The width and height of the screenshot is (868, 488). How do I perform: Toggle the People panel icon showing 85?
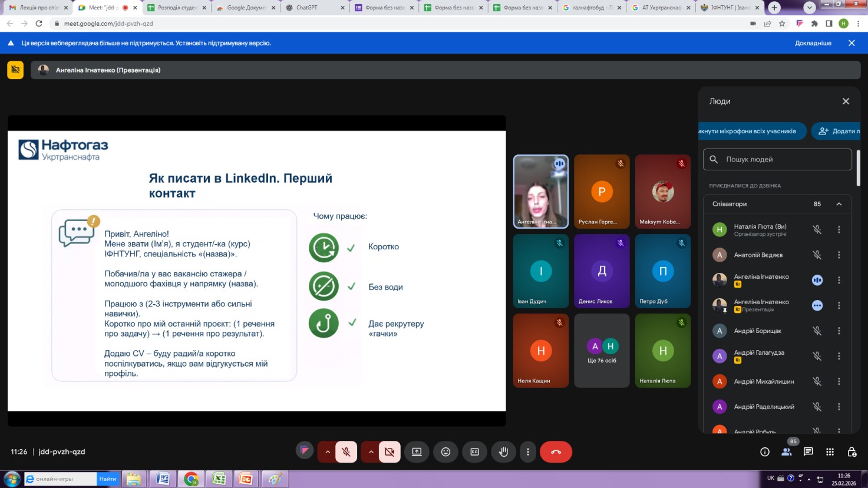click(x=787, y=452)
